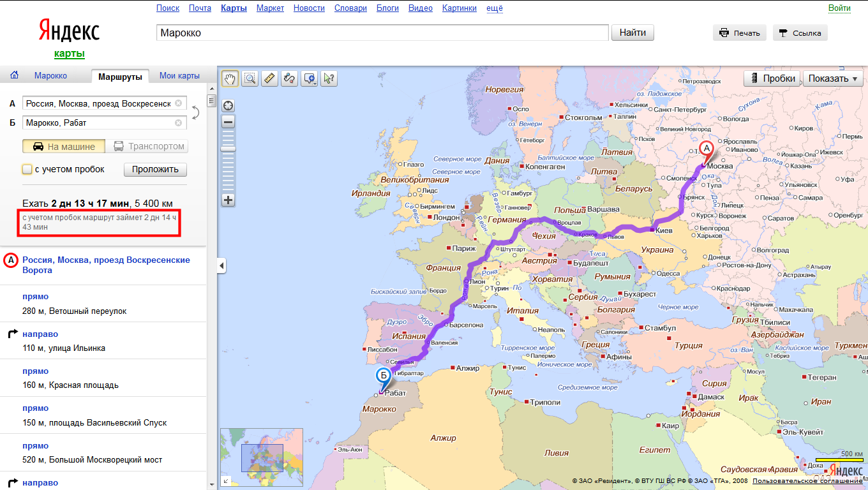Open Блоги in top navigation
This screenshot has height=490, width=868.
(x=387, y=8)
